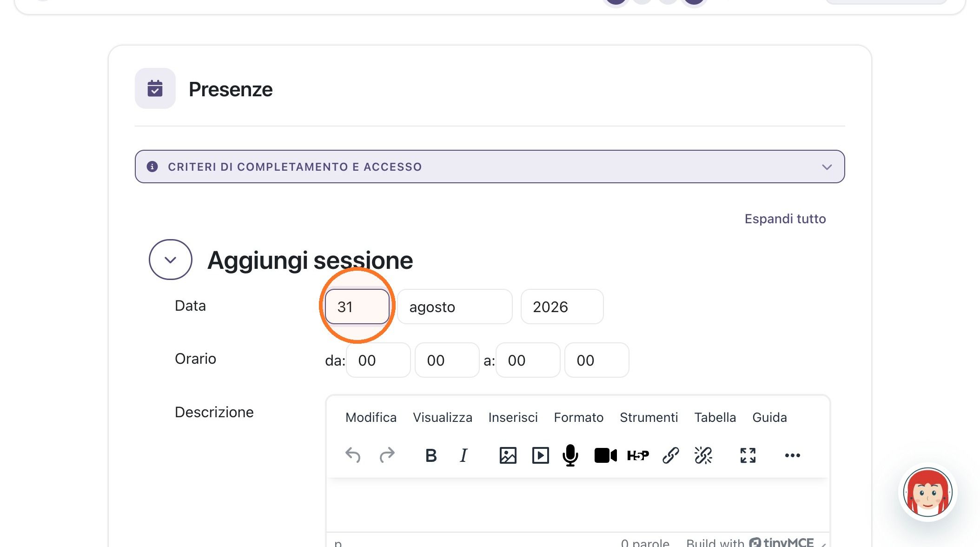Image resolution: width=980 pixels, height=547 pixels.
Task: Insert H5P content
Action: click(638, 455)
